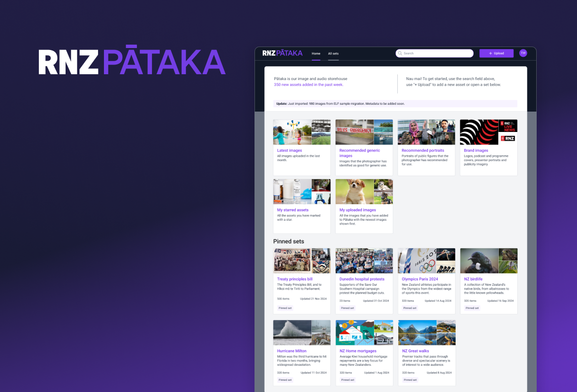The height and width of the screenshot is (392, 577).
Task: Click the RNZ Pātaka logo
Action: pyautogui.click(x=283, y=53)
